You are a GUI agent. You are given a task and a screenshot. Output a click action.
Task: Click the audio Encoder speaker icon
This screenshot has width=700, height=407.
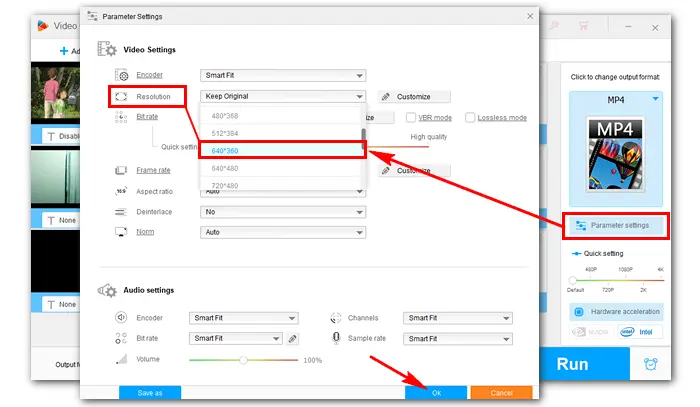[121, 317]
